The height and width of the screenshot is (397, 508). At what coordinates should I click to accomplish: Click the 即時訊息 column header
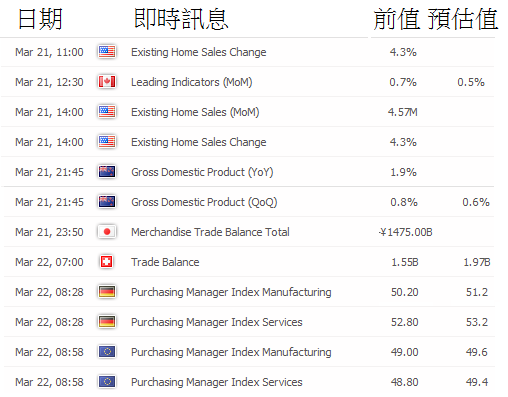[181, 19]
